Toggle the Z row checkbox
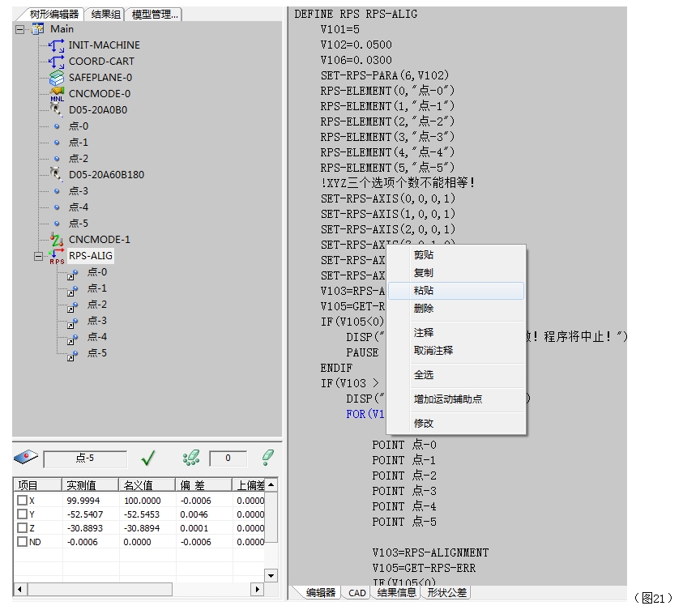This screenshot has height=610, width=700. click(x=22, y=528)
